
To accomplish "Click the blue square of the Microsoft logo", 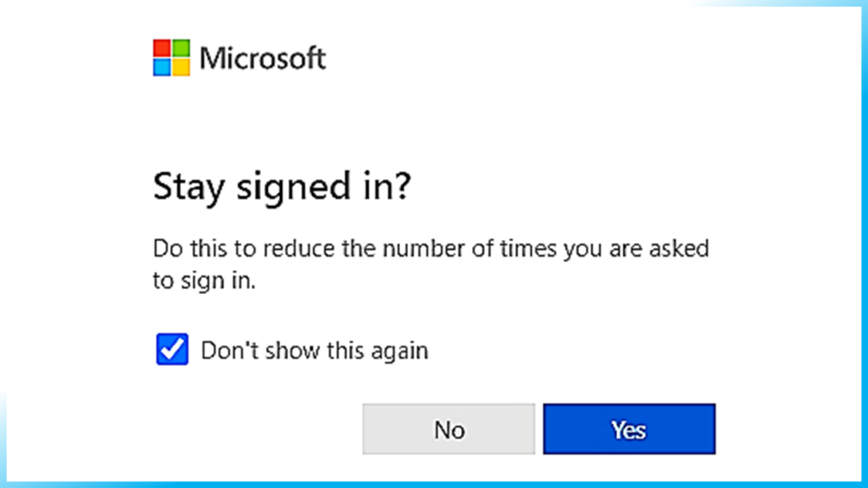I will pos(163,67).
